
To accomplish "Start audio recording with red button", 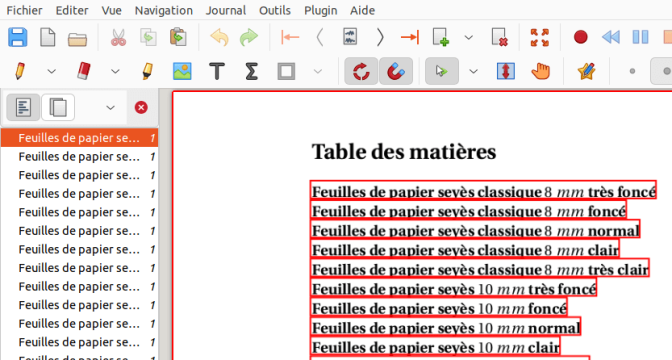I will (580, 37).
